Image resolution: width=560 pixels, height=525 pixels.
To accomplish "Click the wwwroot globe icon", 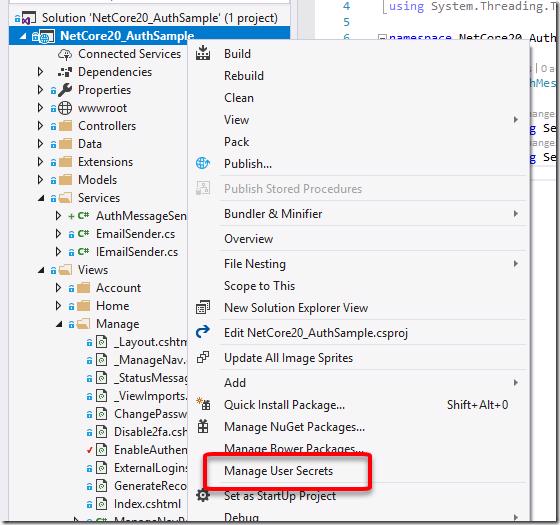I will pyautogui.click(x=65, y=108).
